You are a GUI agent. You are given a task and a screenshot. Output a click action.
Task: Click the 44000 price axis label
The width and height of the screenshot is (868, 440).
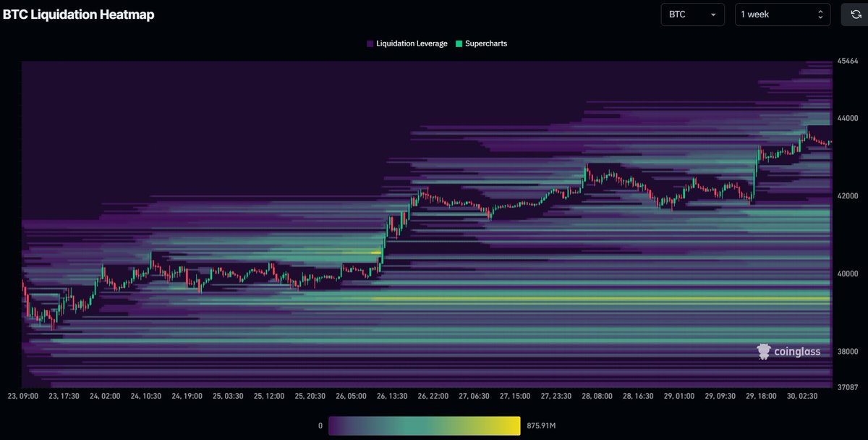tap(846, 118)
